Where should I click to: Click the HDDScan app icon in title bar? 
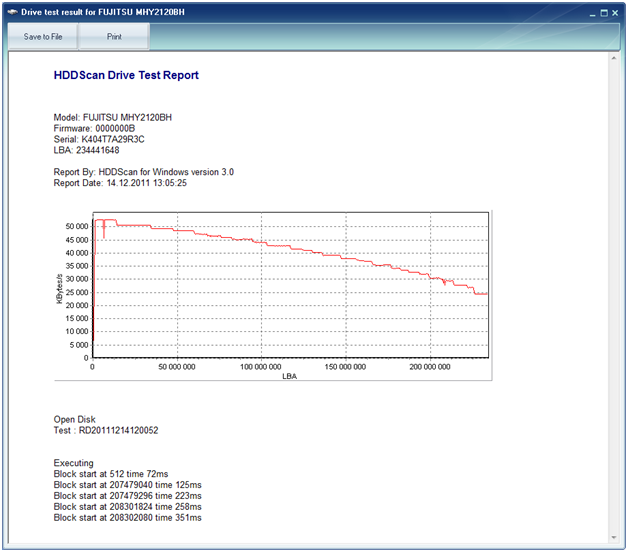pyautogui.click(x=12, y=12)
